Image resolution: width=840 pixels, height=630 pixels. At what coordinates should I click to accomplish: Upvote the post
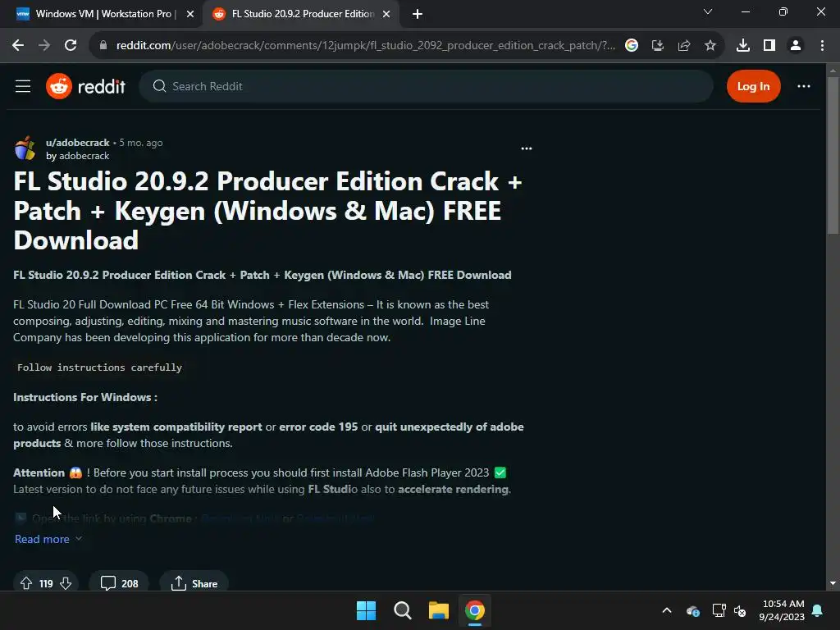(26, 583)
